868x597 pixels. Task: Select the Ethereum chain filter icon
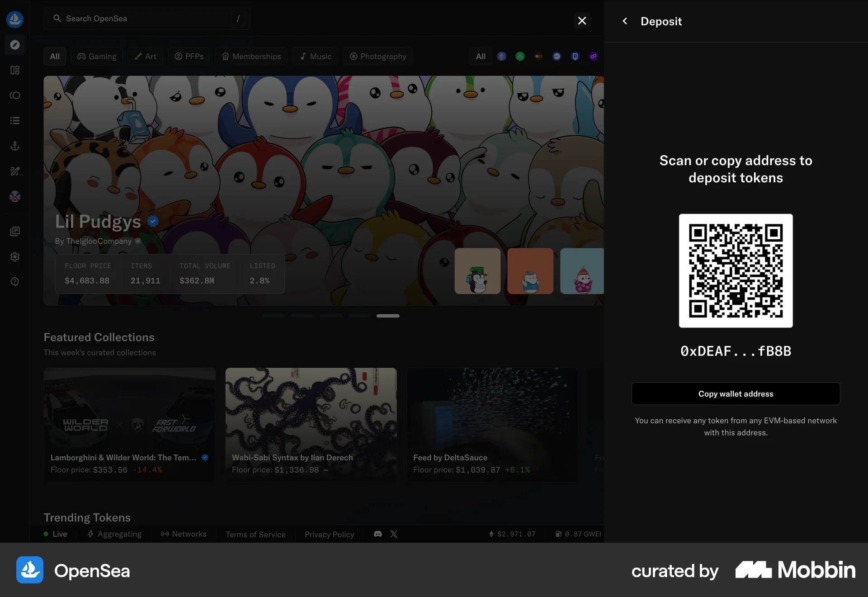[501, 56]
